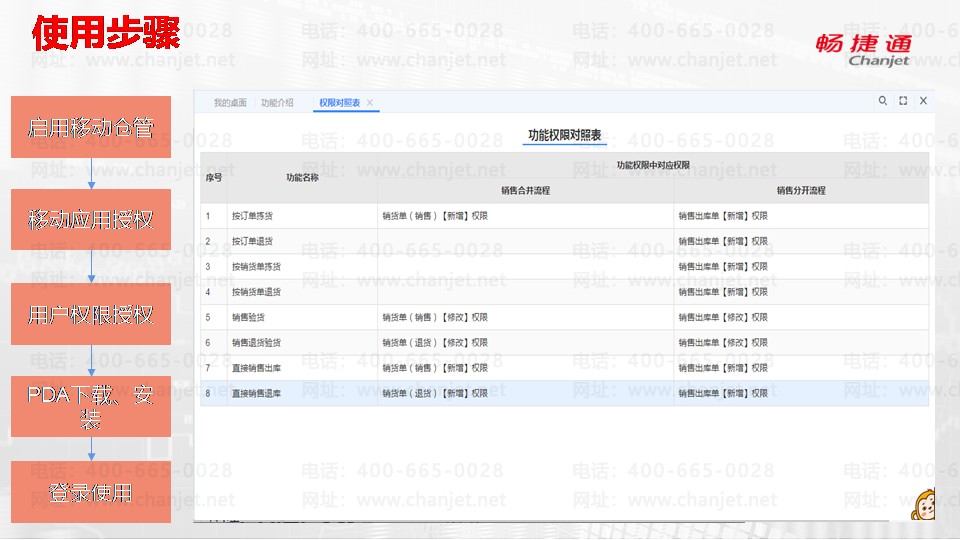The height and width of the screenshot is (540, 960).
Task: Click 销售出库单【新增】权限 in row 2
Action: 723,241
